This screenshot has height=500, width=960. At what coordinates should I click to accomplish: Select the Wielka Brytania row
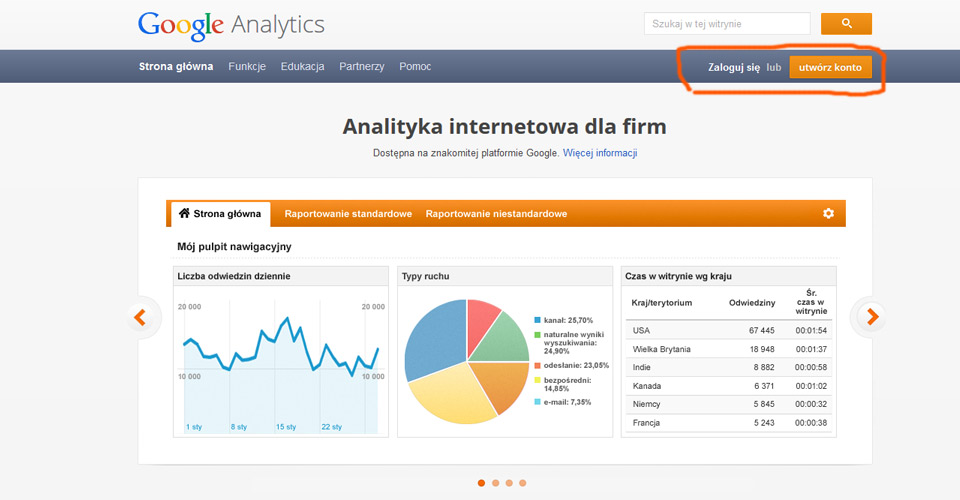pos(729,349)
